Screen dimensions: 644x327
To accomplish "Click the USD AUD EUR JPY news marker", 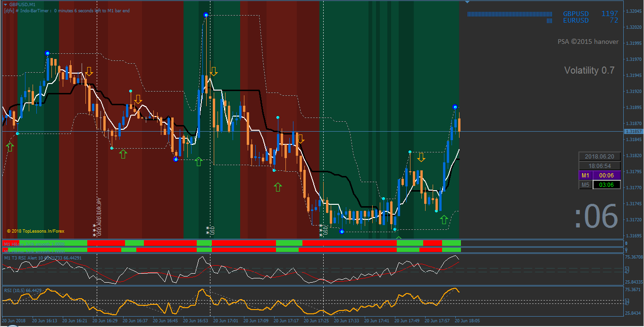I will point(99,216).
